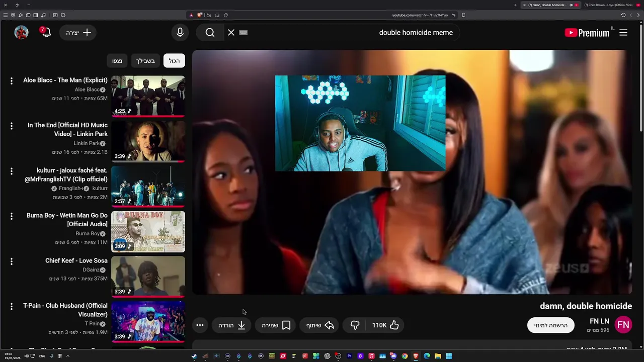Click the search magnifier button

(x=210, y=33)
